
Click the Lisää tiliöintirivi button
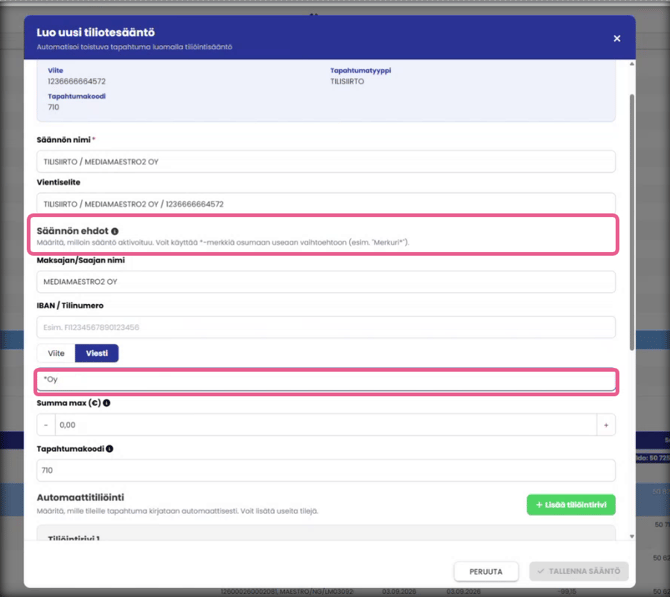tap(571, 505)
